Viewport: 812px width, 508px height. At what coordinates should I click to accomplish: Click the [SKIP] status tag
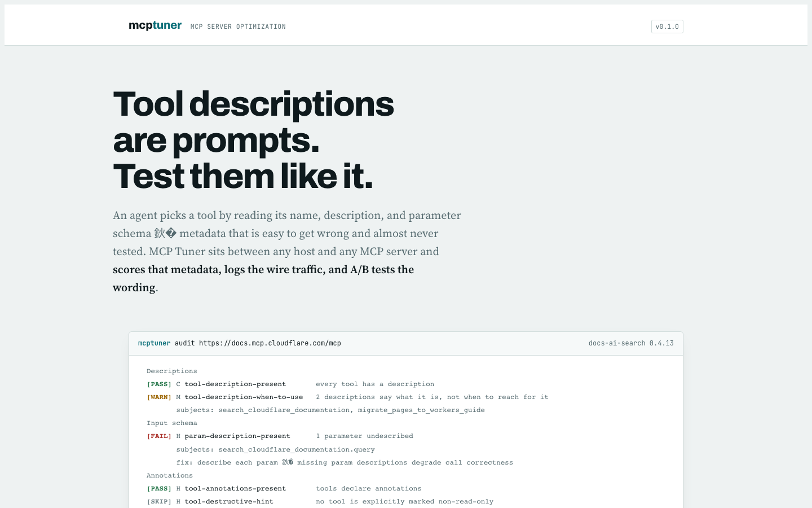click(159, 501)
